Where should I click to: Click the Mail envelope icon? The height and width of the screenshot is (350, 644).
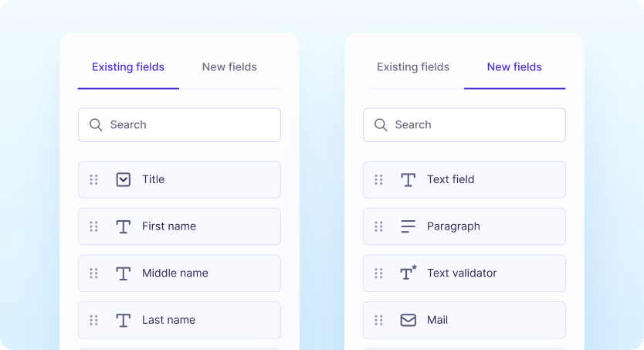point(408,320)
